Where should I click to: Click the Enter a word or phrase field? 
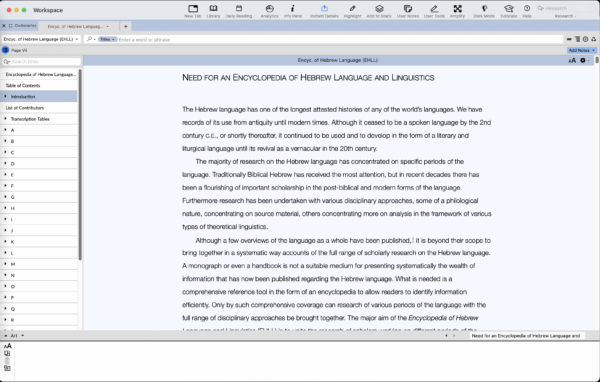point(340,39)
